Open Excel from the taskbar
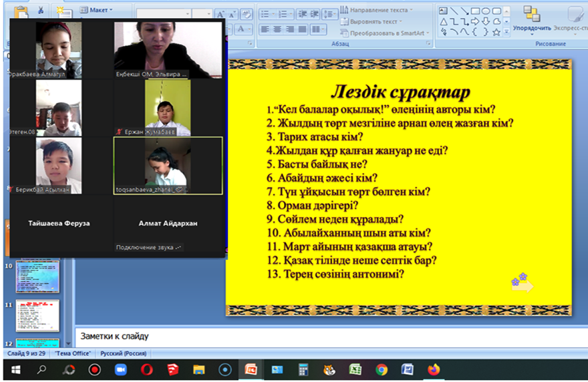Image resolution: width=588 pixels, height=382 pixels. pos(355,369)
